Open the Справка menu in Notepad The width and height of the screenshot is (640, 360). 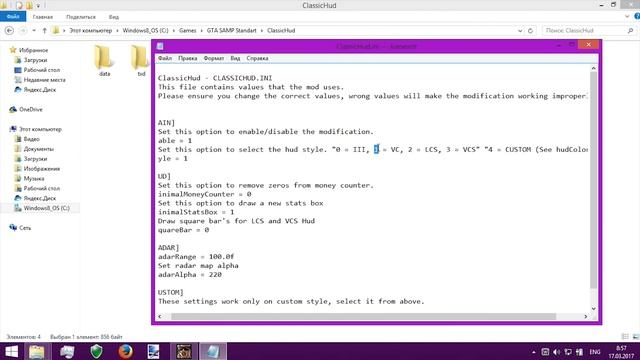pyautogui.click(x=257, y=58)
